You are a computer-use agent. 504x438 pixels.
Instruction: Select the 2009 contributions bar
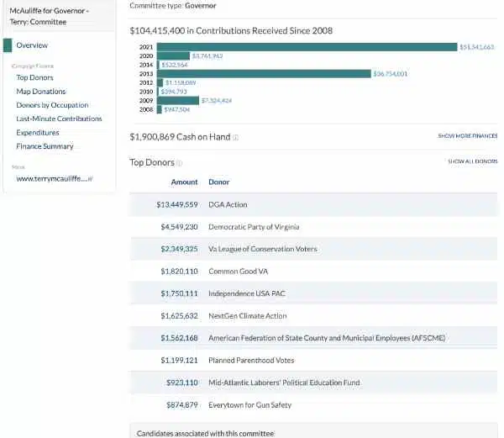[178, 101]
